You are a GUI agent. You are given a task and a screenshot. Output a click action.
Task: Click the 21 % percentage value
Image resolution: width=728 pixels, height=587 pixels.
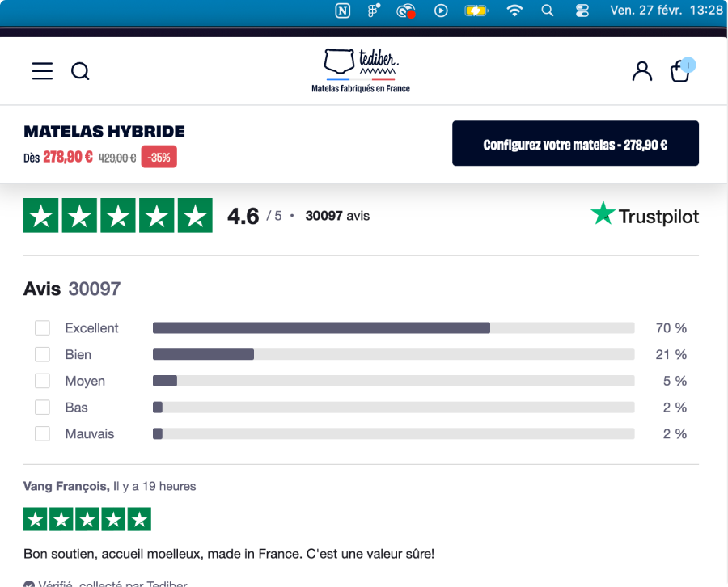point(671,354)
